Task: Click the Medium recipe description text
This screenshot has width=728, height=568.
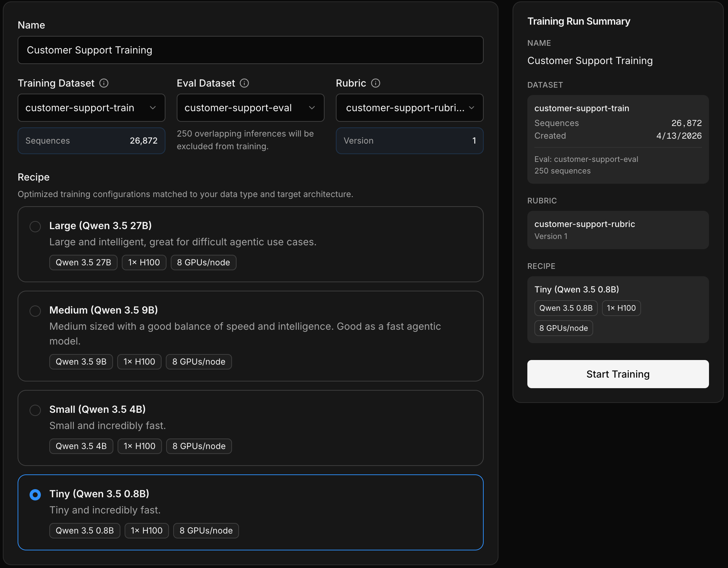Action: pos(245,334)
